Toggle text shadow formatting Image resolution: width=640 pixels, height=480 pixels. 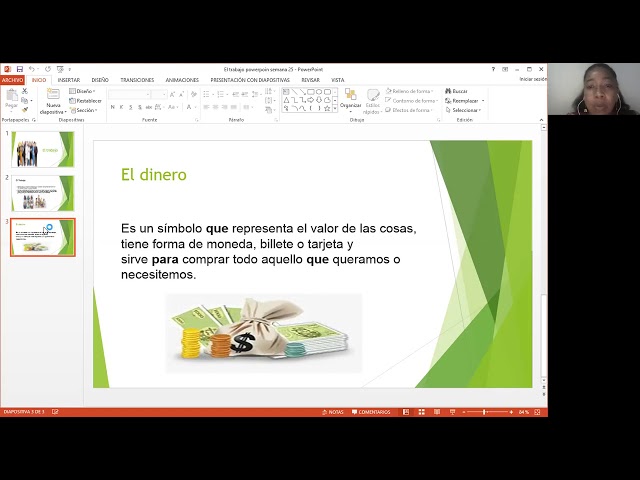tap(140, 107)
